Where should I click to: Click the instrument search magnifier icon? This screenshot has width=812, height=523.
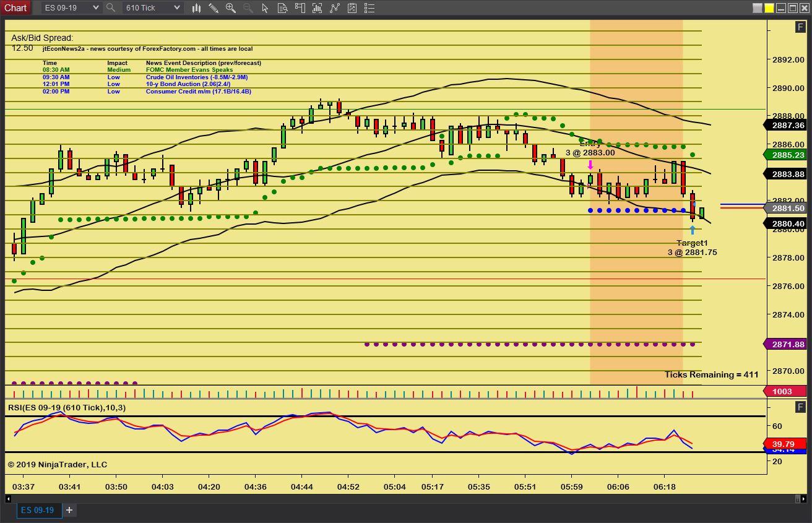coord(111,7)
